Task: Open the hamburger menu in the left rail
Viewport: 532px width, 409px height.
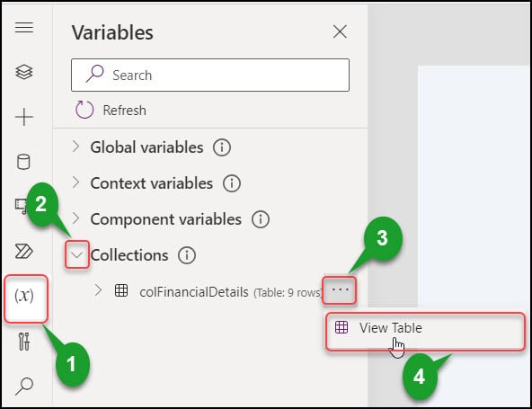Action: click(24, 27)
